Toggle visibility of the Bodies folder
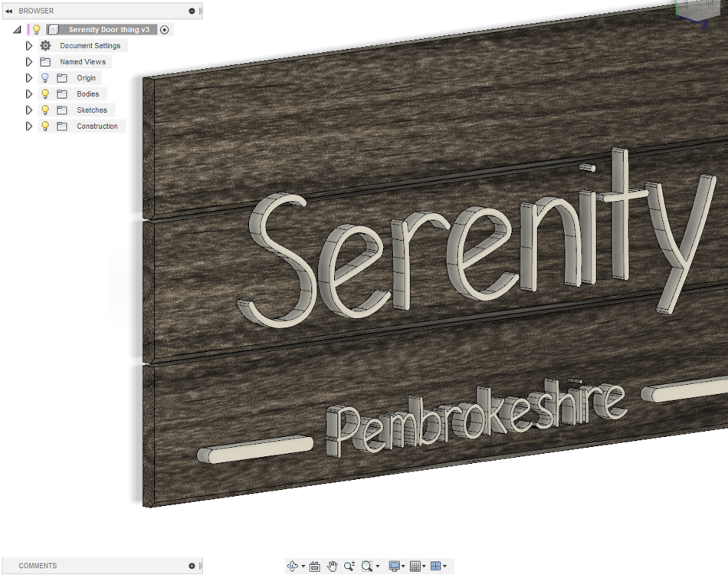728x575 pixels. [x=44, y=94]
